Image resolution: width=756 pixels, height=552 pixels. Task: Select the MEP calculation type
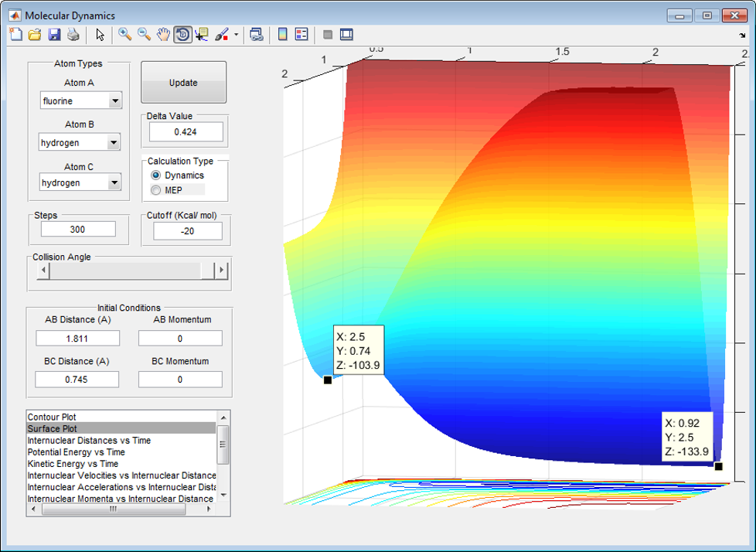156,190
